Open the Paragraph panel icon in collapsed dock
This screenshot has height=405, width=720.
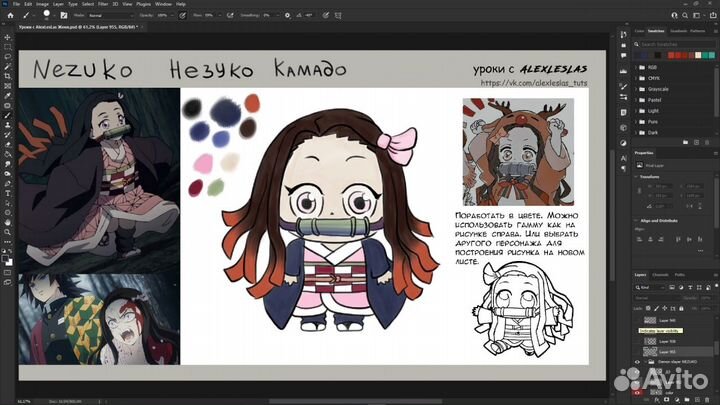[x=623, y=169]
